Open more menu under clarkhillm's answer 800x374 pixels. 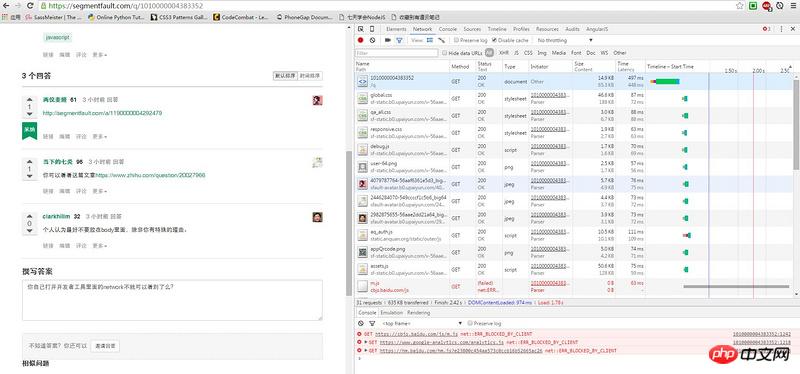click(x=99, y=246)
